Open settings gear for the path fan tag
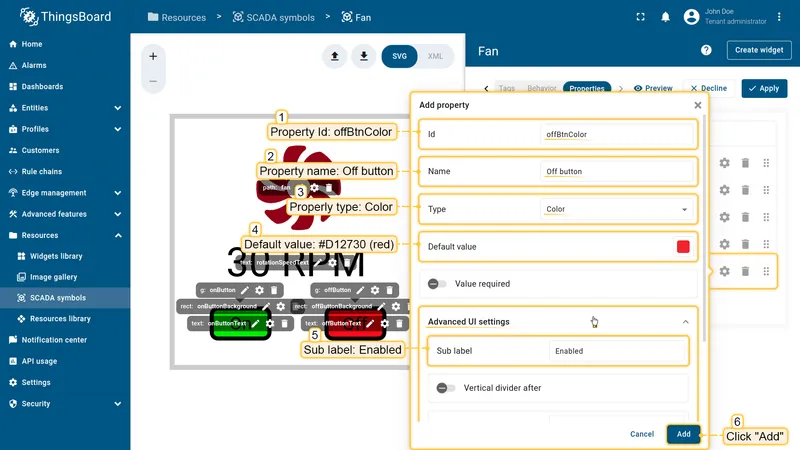 314,188
